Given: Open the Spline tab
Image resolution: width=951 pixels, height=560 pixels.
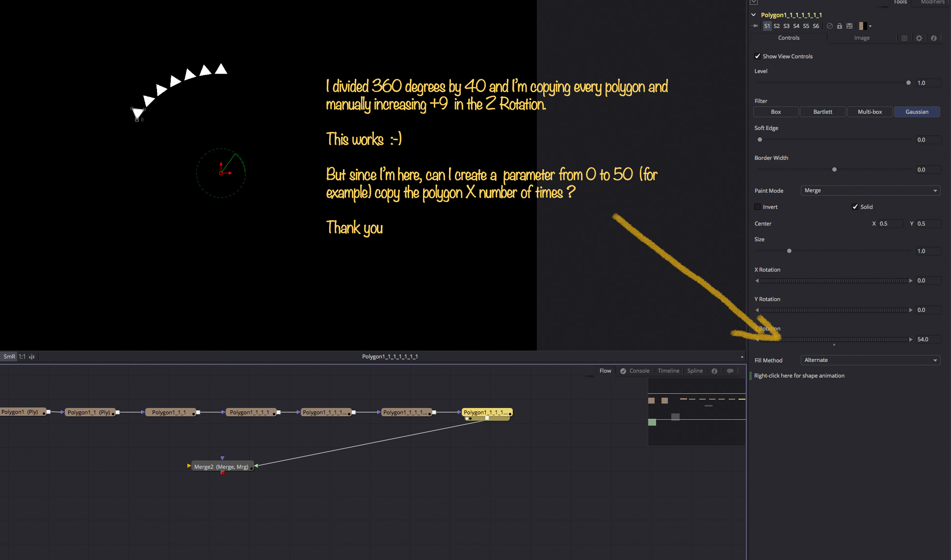Looking at the screenshot, I should tap(695, 371).
